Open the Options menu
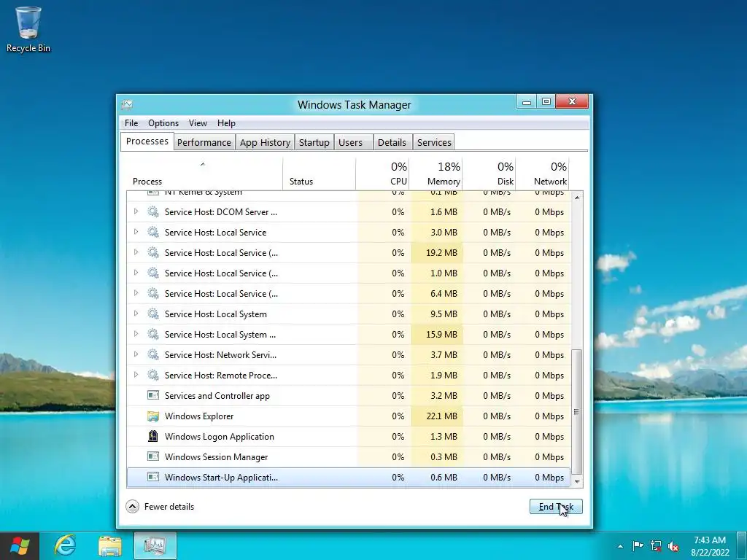The width and height of the screenshot is (747, 560). (x=163, y=122)
